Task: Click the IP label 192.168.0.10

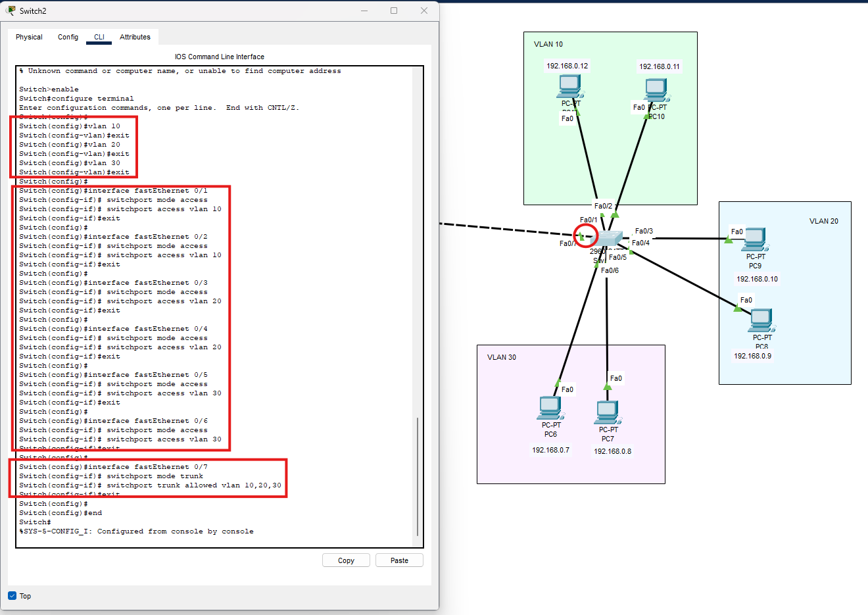Action: tap(757, 279)
